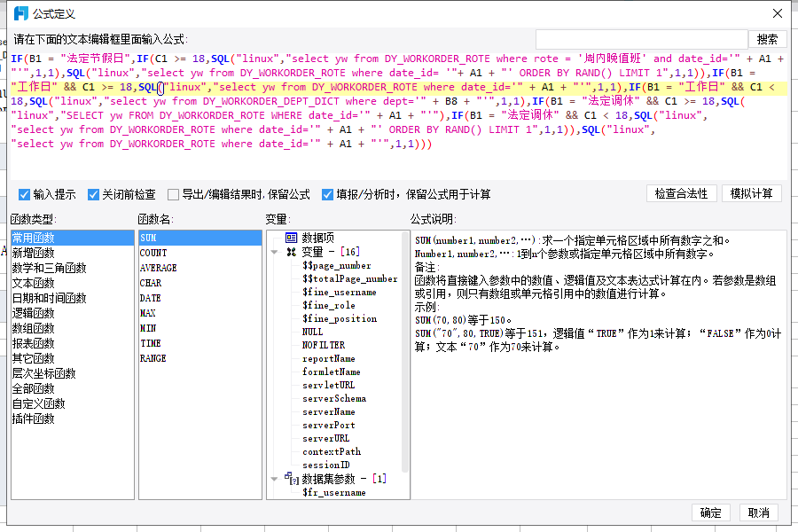Select 插件函数 function type
The image size is (798, 532).
tap(73, 419)
